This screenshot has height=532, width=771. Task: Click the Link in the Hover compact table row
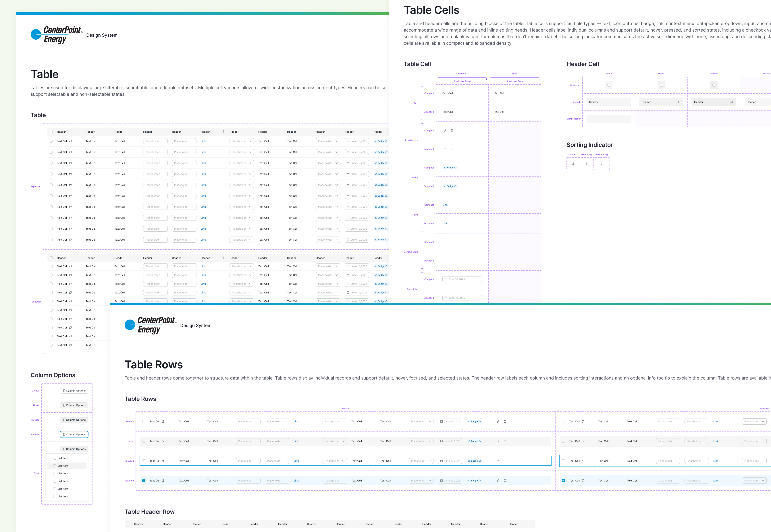coord(296,441)
